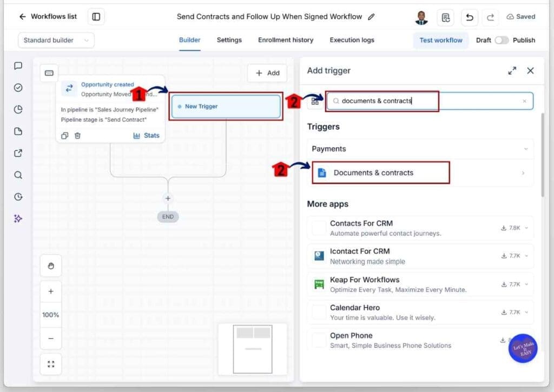Delete the Opportunity created trigger
This screenshot has height=392, width=554.
(77, 136)
